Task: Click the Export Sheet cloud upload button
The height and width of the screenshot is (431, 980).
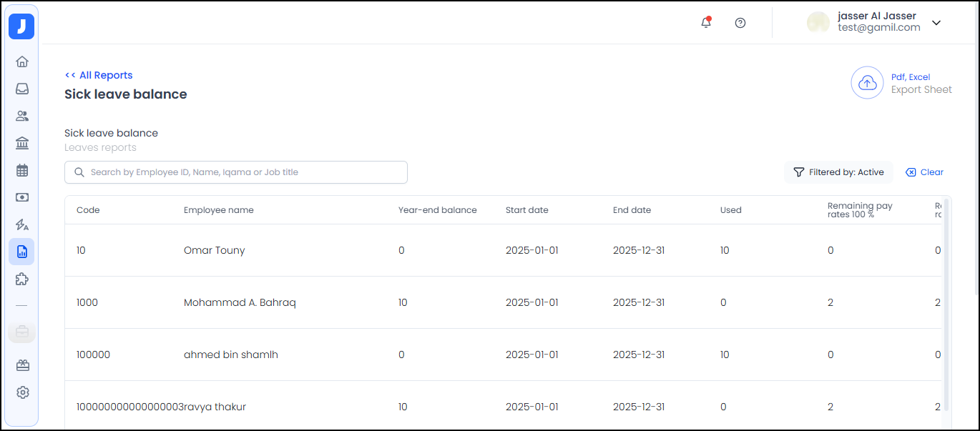Action: click(867, 83)
